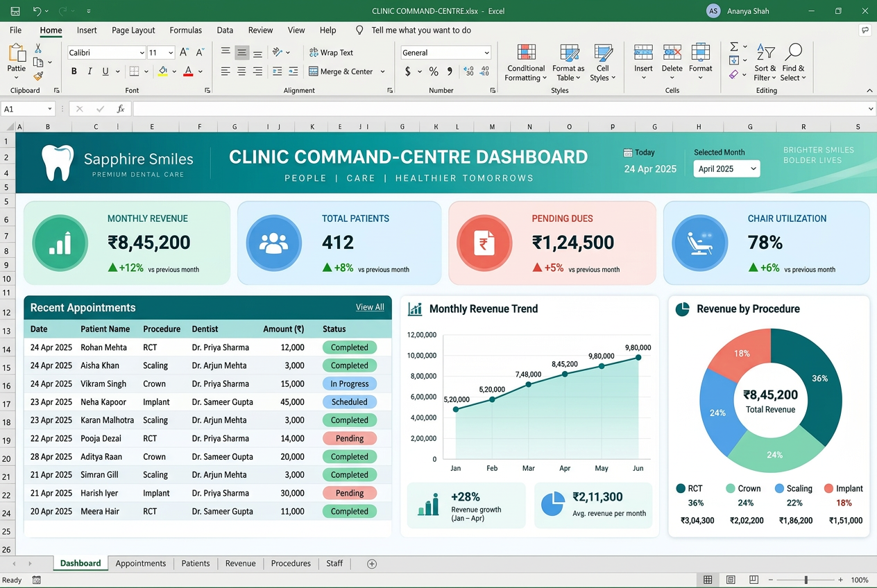877x588 pixels.
Task: Click the Clear eraser icon
Action: pyautogui.click(x=734, y=74)
